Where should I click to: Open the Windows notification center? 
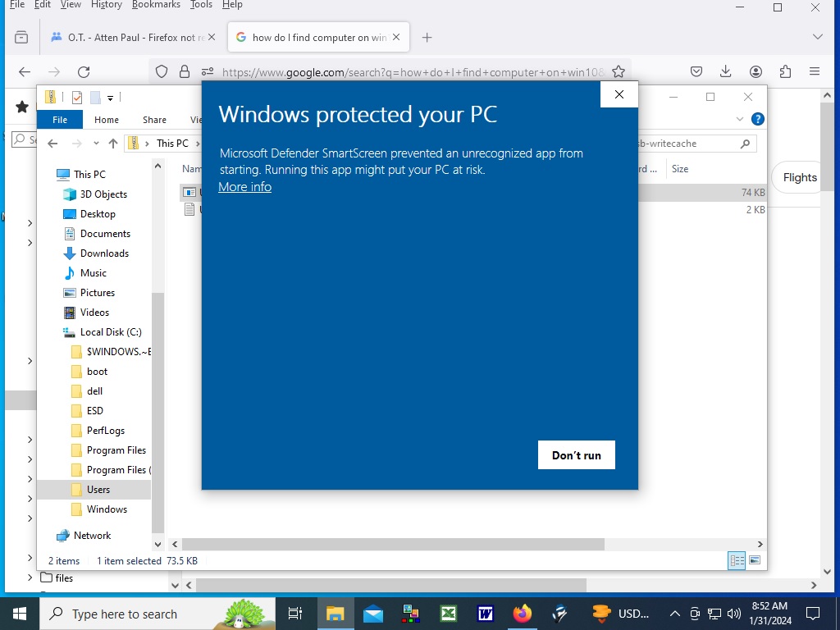pos(813,614)
